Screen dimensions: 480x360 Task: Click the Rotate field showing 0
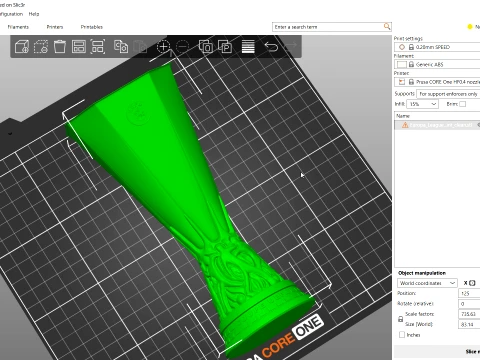469,304
